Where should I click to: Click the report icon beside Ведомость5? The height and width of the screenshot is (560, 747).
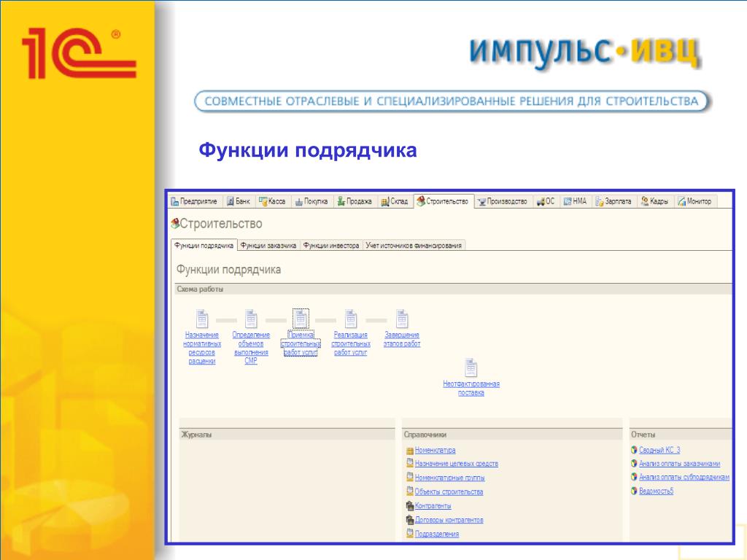click(634, 491)
